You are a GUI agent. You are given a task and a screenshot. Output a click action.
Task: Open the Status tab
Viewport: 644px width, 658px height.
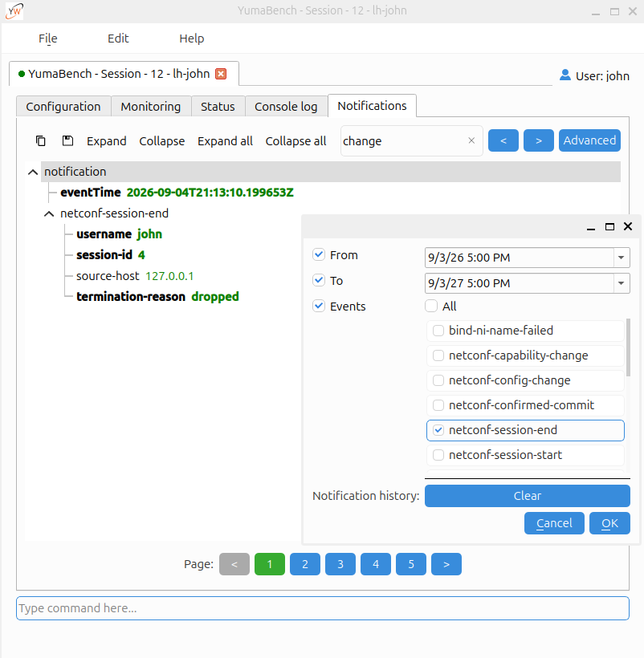click(x=218, y=107)
